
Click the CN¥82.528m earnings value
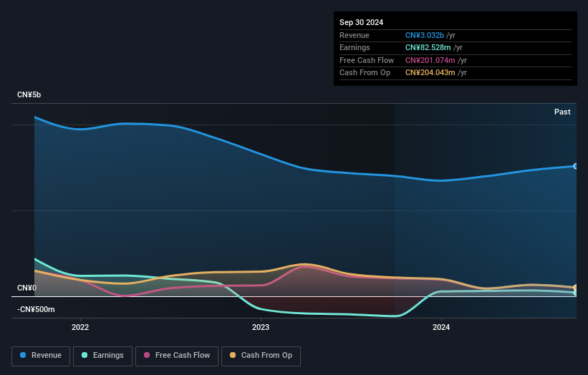click(x=428, y=47)
